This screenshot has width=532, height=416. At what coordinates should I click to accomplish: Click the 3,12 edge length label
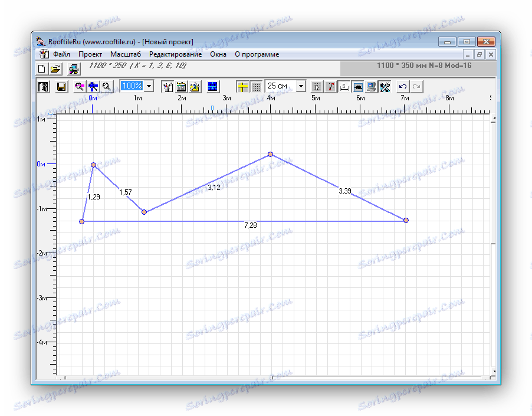pyautogui.click(x=214, y=187)
